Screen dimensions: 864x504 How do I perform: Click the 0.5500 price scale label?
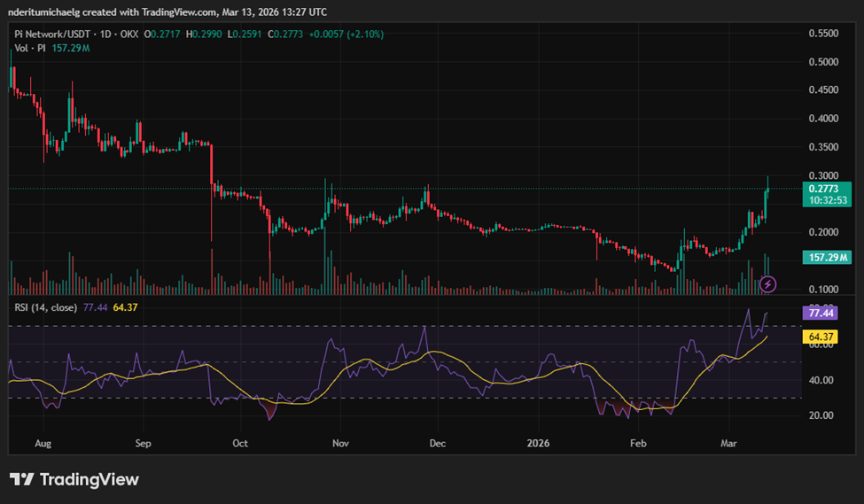tap(822, 34)
